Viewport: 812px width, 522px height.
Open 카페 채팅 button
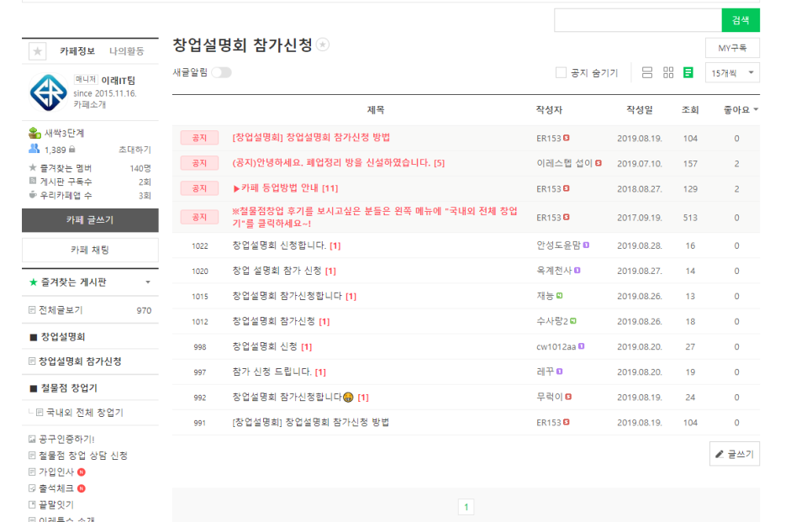click(x=90, y=250)
